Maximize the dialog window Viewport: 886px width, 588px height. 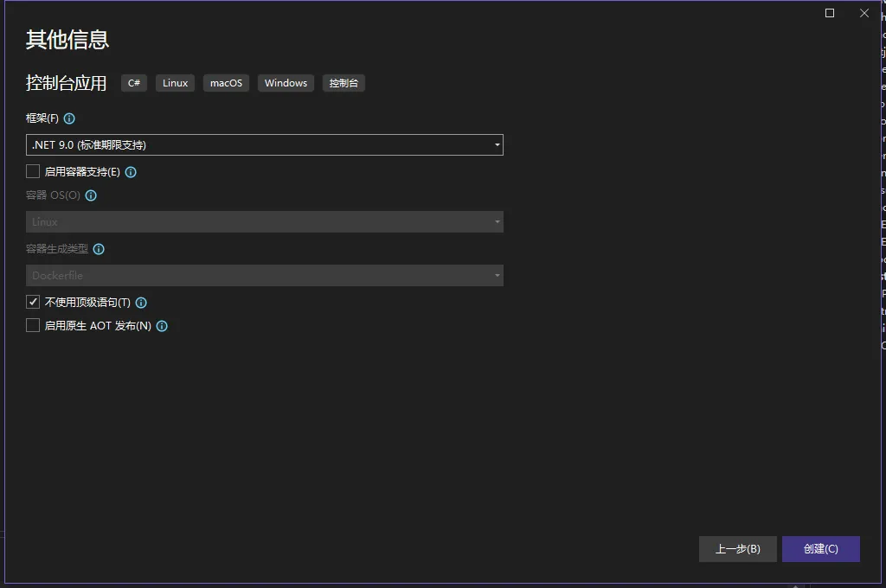828,13
